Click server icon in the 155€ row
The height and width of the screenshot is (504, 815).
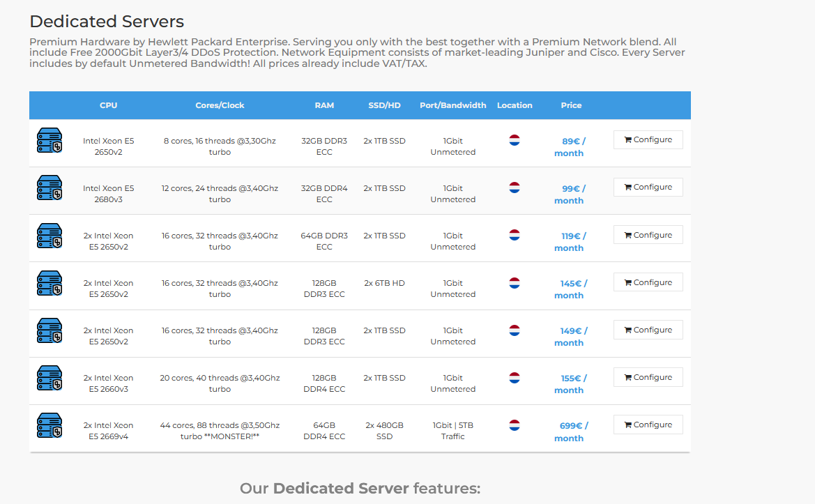coord(49,378)
